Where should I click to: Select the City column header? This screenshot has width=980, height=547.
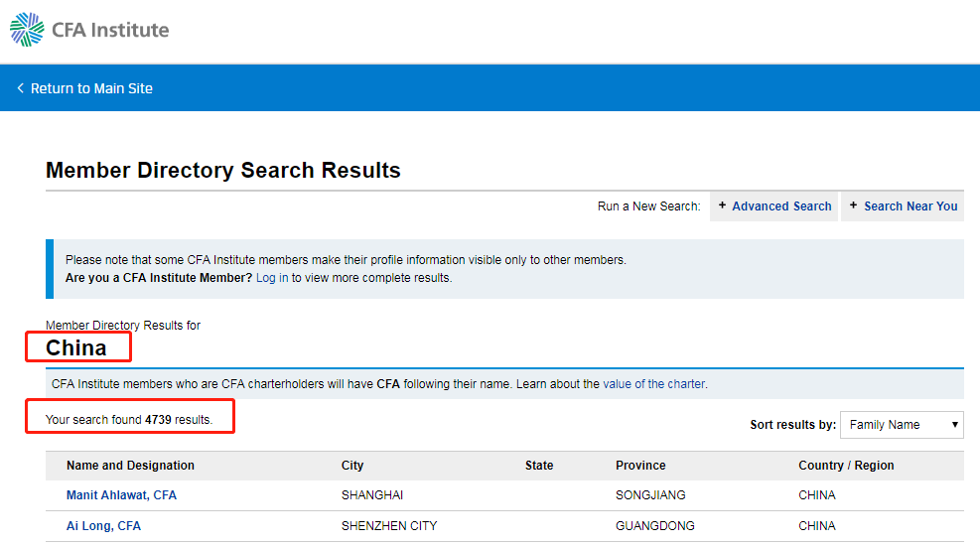pos(352,466)
